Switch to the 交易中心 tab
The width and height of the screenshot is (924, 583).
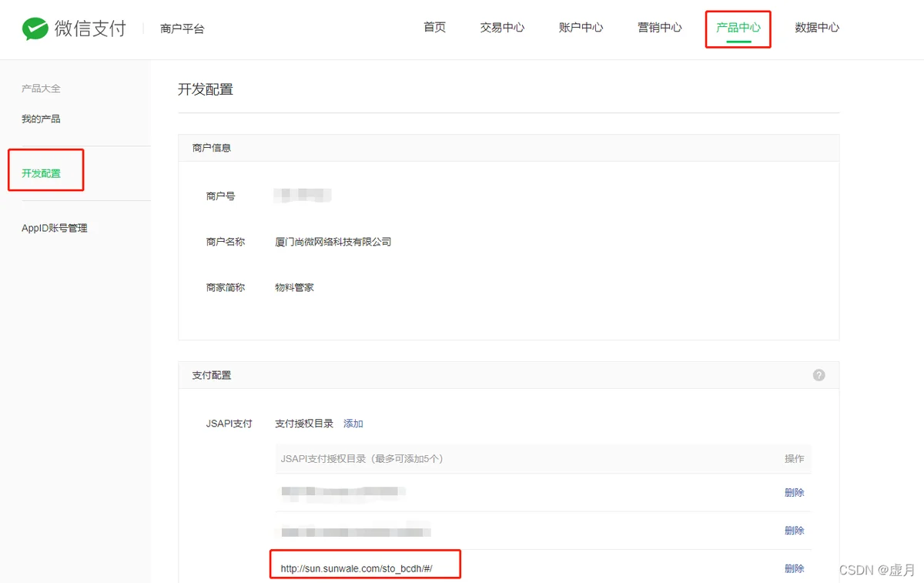[502, 27]
